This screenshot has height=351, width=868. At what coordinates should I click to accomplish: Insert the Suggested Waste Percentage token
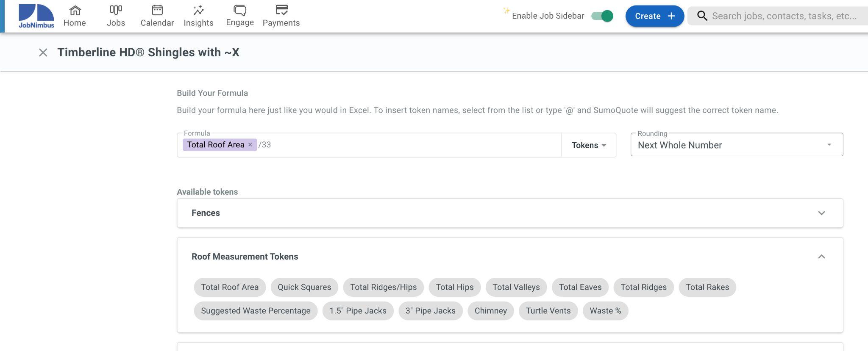coord(256,311)
